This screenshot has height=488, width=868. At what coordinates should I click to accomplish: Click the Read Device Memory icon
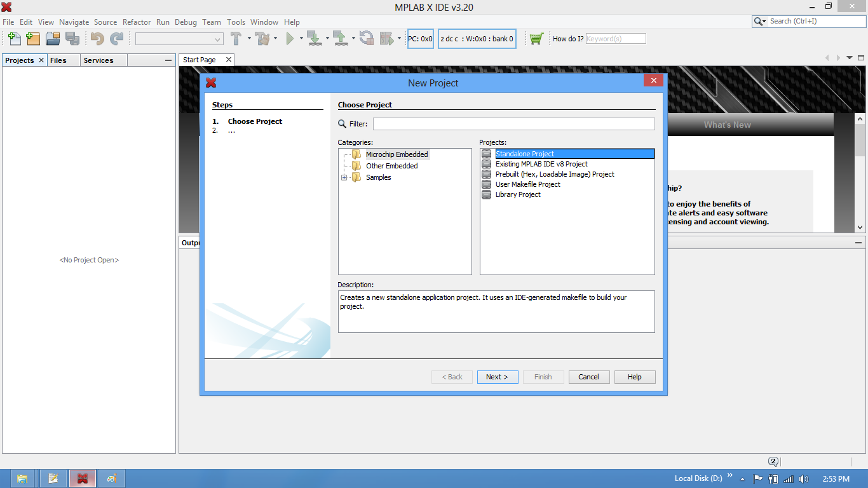341,39
